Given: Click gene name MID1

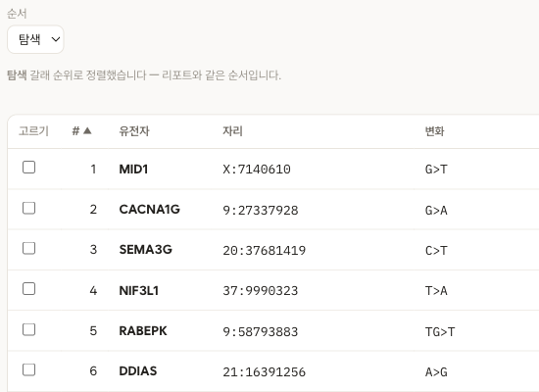Looking at the screenshot, I should [133, 170].
